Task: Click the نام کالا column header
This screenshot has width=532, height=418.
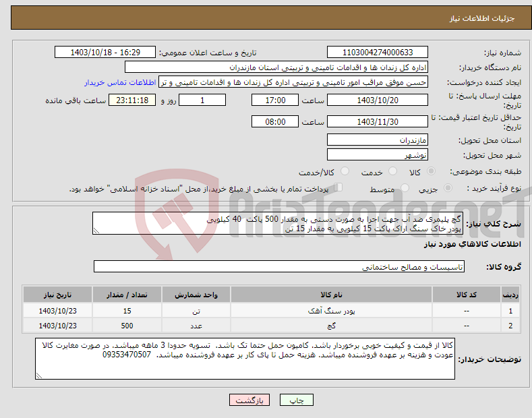Action: point(331,295)
